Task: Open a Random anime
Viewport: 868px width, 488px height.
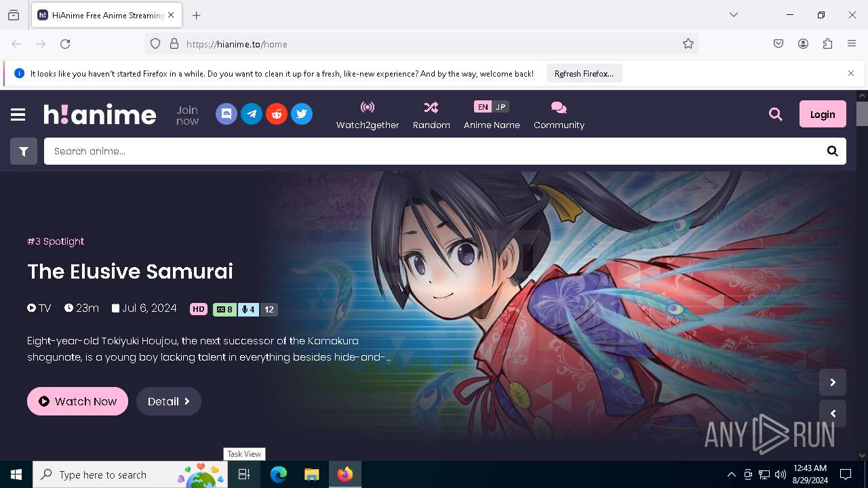Action: tap(431, 115)
